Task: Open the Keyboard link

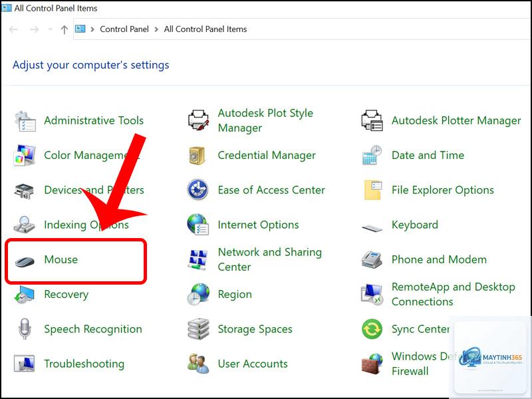Action: pyautogui.click(x=414, y=225)
